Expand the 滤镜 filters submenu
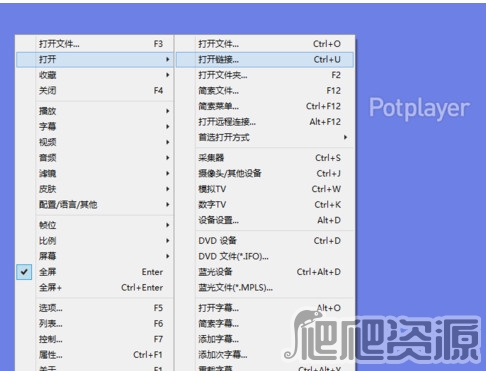 click(95, 173)
